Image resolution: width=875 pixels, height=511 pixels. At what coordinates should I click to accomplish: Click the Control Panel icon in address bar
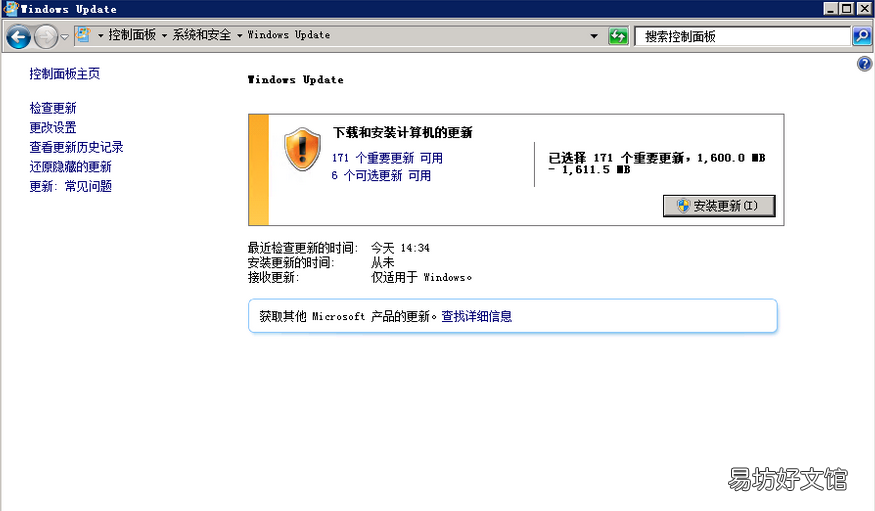83,35
